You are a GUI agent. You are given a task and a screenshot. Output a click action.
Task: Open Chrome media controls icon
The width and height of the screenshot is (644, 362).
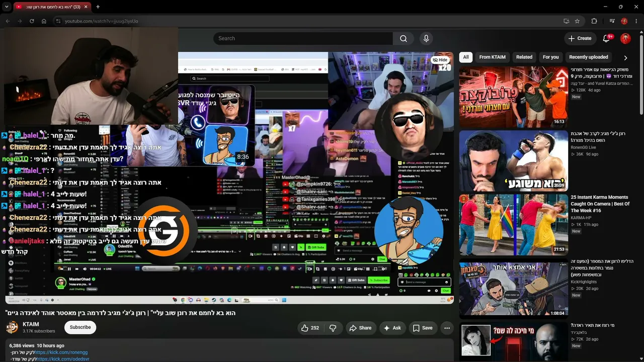tap(612, 21)
